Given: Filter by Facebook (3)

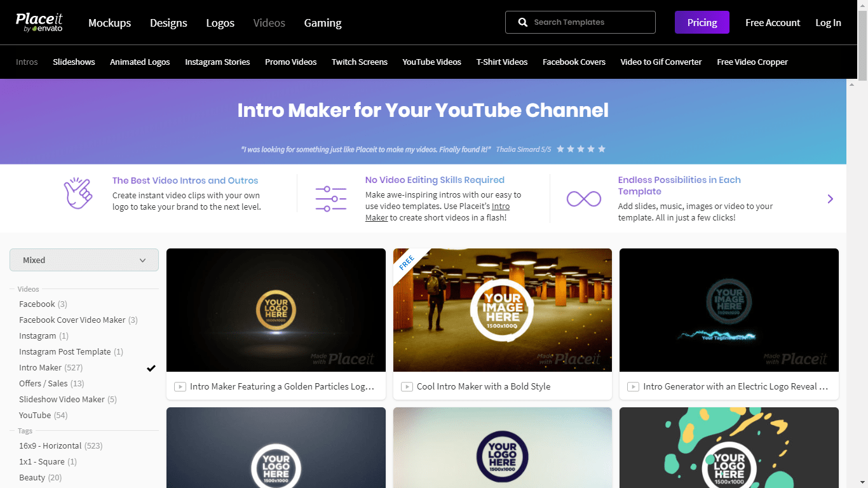Looking at the screenshot, I should point(43,304).
